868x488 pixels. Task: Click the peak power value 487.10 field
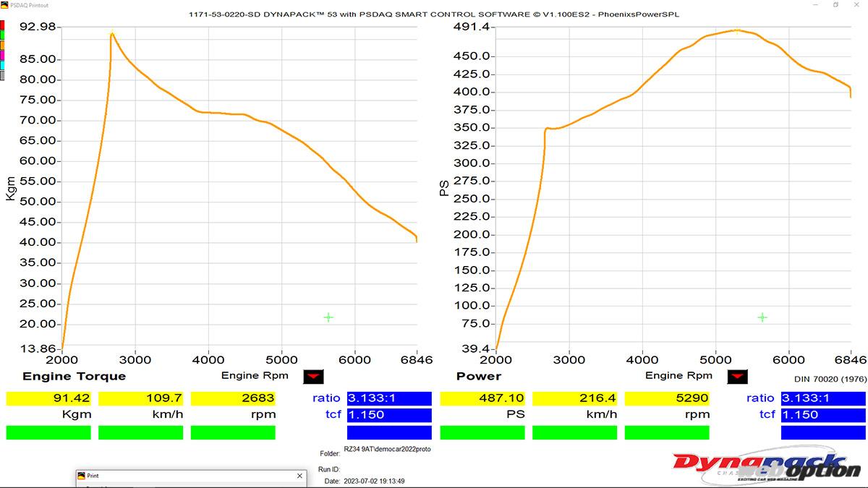click(482, 398)
